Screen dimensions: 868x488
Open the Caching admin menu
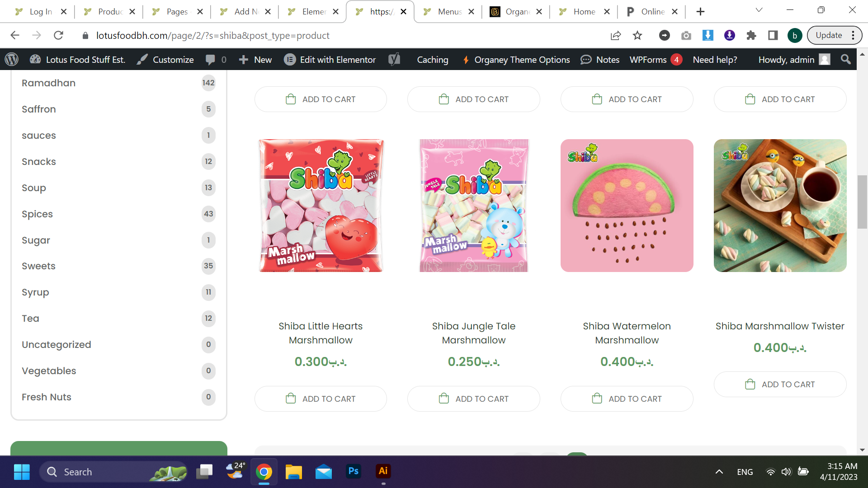(433, 60)
